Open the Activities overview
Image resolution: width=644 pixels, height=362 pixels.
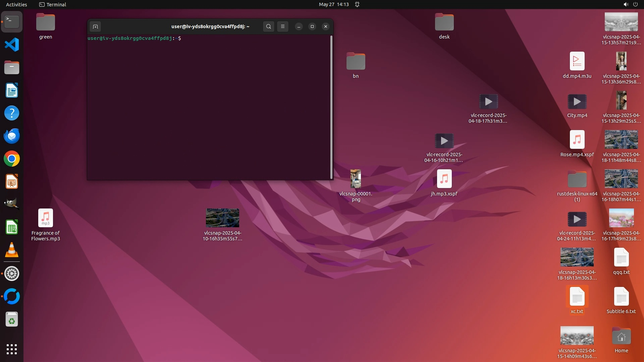(16, 4)
